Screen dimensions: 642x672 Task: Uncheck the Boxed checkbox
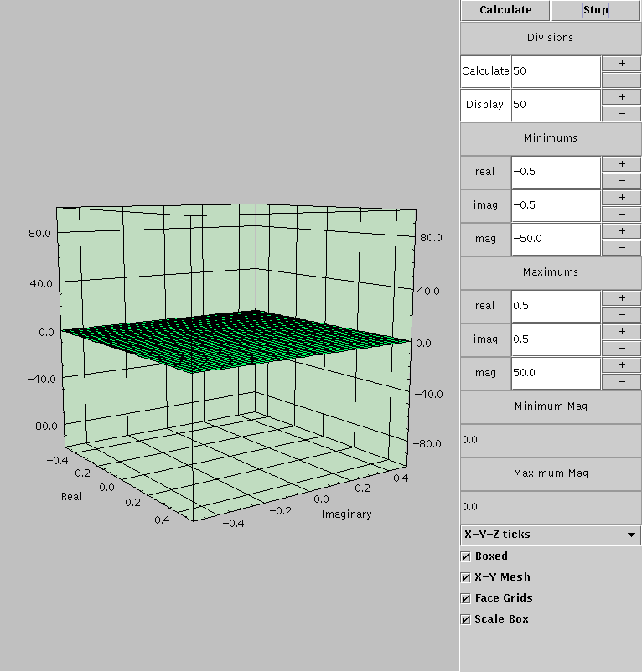coord(466,556)
